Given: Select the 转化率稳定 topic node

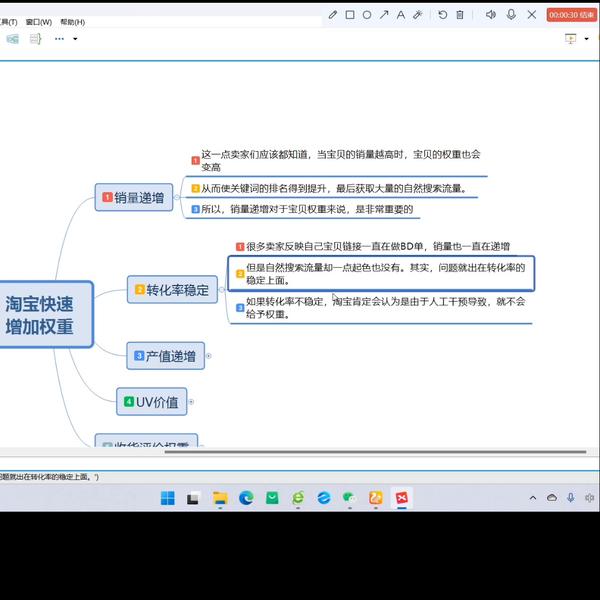Looking at the screenshot, I should (172, 290).
